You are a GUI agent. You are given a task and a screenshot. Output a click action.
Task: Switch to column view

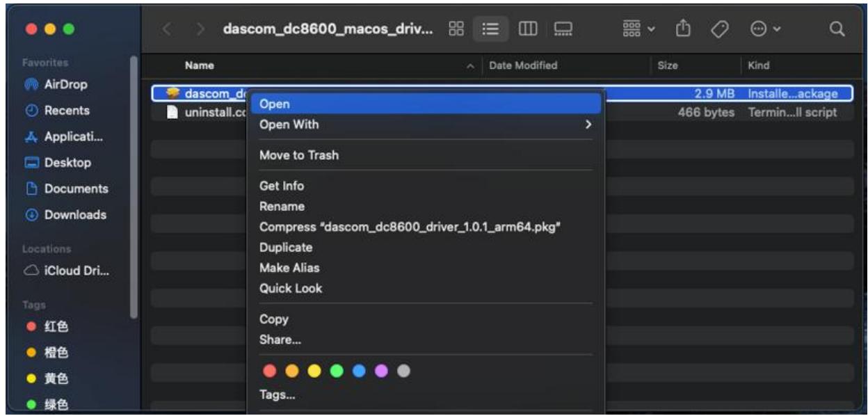coord(528,29)
